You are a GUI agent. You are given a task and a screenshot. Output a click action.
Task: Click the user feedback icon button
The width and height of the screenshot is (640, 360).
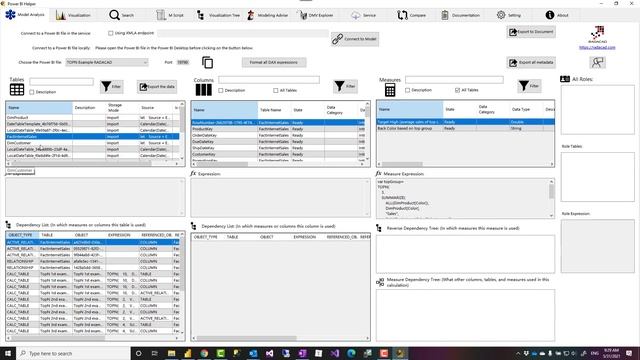598,62
